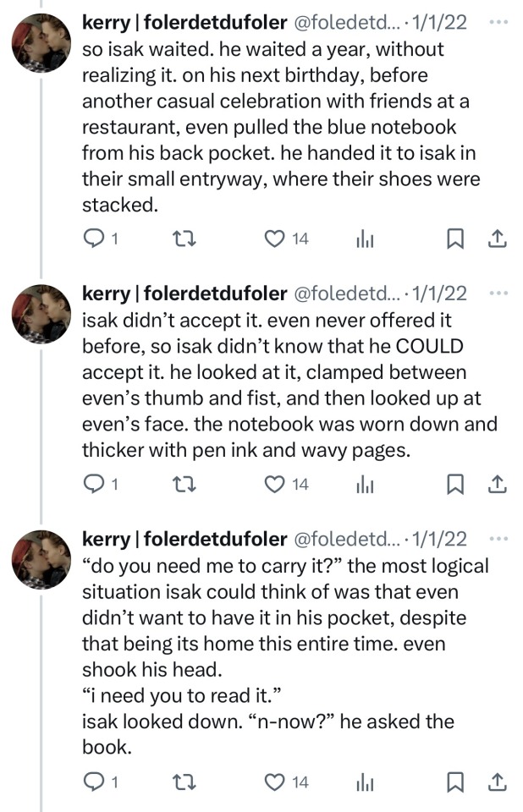Open more options on 'isak didn't accept it' tweet
The width and height of the screenshot is (523, 812).
pyautogui.click(x=499, y=293)
